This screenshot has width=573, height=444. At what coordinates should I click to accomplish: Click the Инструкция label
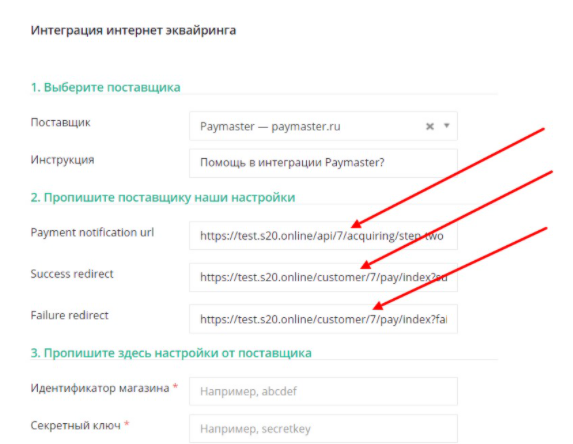tap(62, 160)
